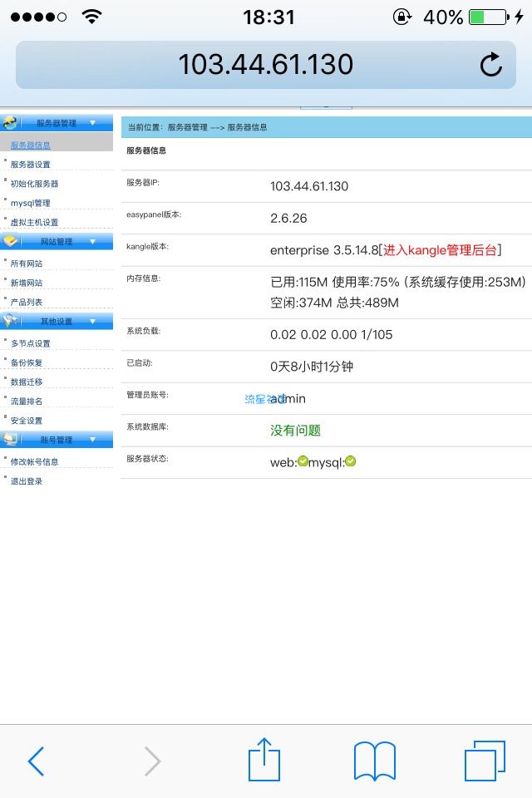The width and height of the screenshot is (532, 798).
Task: Tap the Safari back arrow
Action: (x=36, y=761)
